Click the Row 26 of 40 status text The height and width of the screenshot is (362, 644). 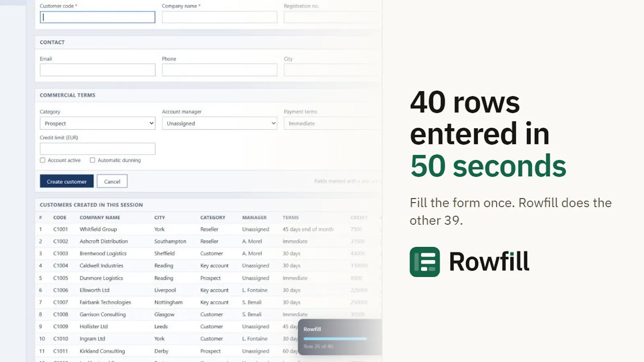pyautogui.click(x=318, y=346)
